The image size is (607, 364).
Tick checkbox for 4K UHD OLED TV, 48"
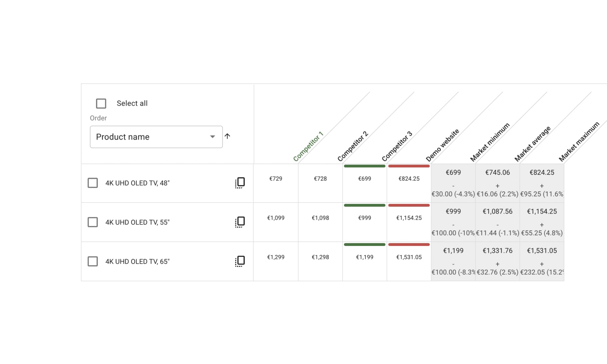93,183
